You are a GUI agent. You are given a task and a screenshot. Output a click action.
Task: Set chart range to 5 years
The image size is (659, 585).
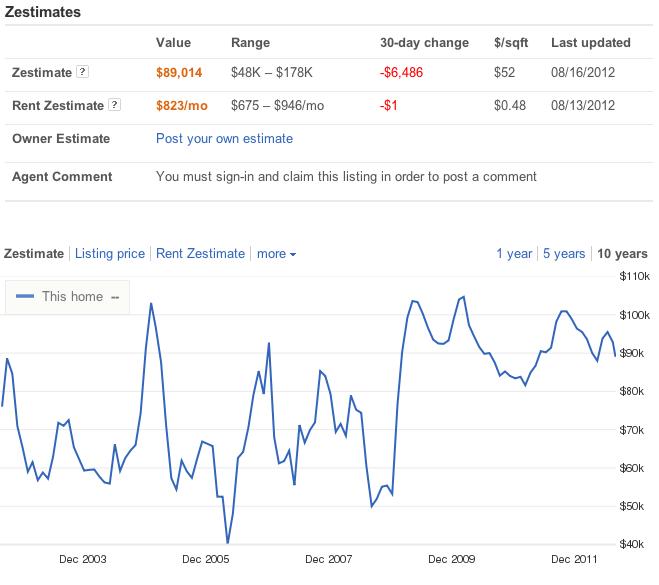tap(564, 254)
